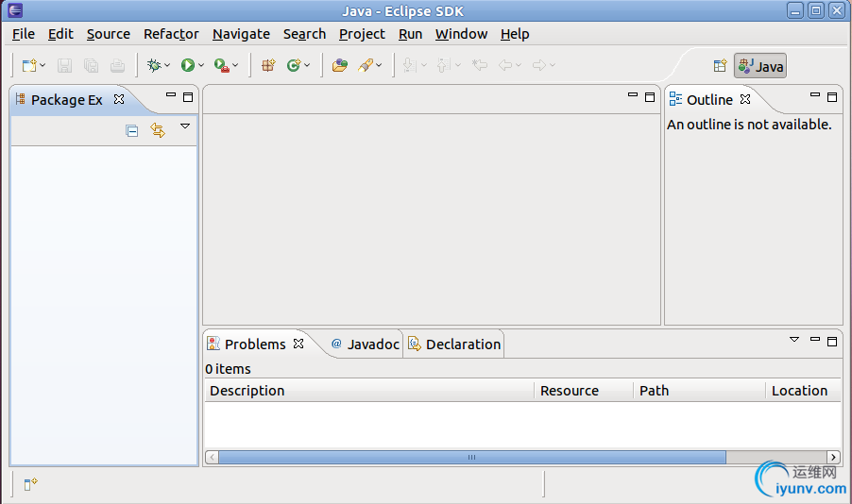This screenshot has height=504, width=852.
Task: Open the Project menu
Action: 362,34
